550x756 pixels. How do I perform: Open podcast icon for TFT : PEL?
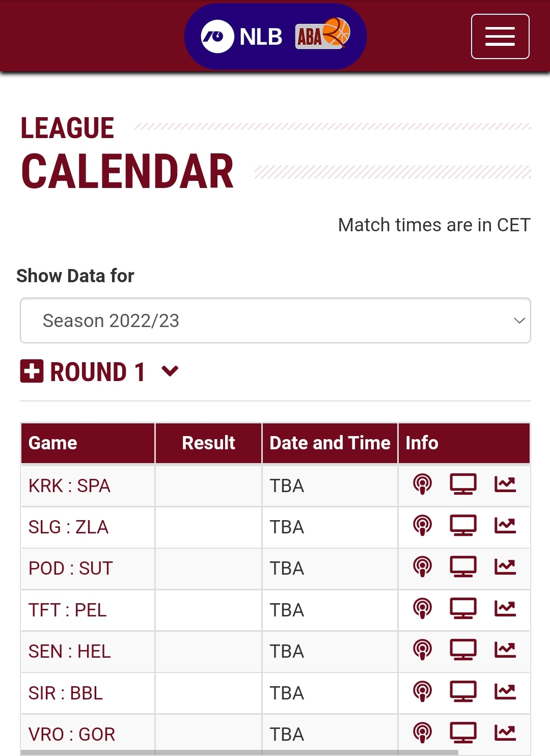(422, 608)
